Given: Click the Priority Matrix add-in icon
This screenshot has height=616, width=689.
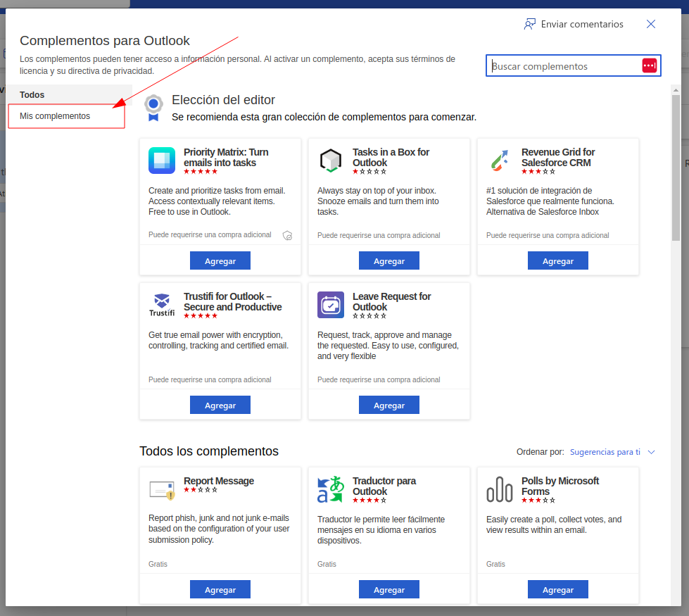Looking at the screenshot, I should point(162,161).
